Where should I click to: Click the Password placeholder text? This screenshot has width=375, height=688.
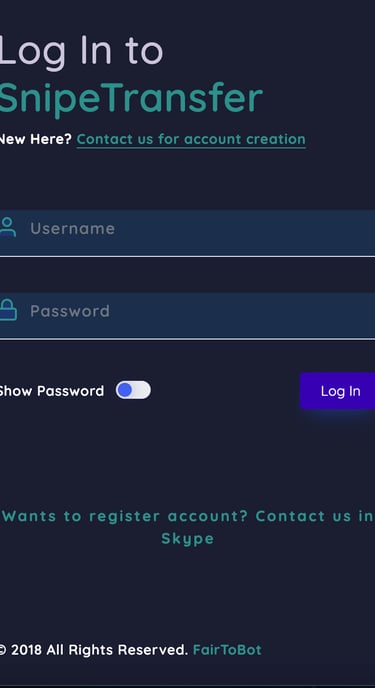[70, 311]
